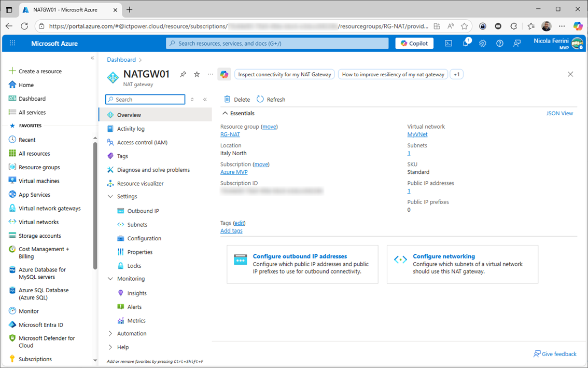Expand the Help menu group

[x=110, y=347]
